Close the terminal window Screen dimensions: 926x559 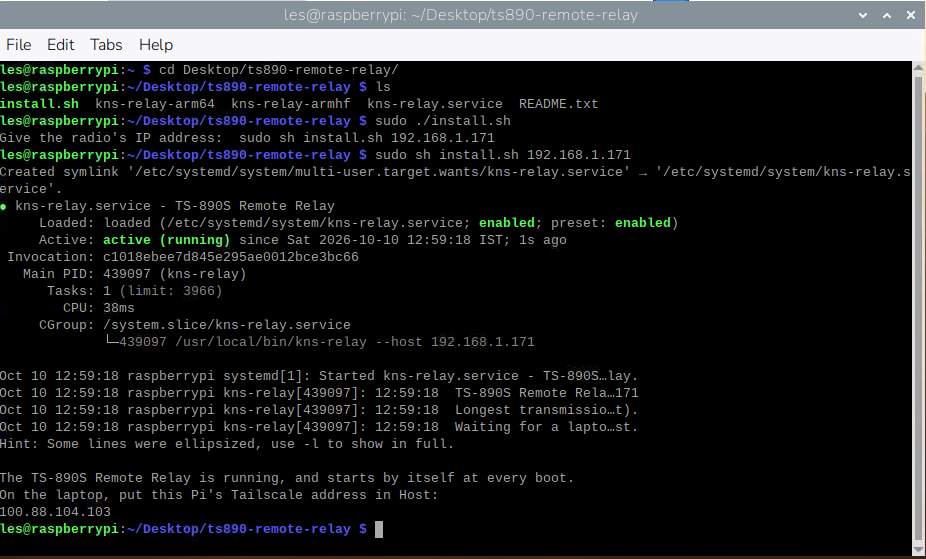click(x=911, y=15)
